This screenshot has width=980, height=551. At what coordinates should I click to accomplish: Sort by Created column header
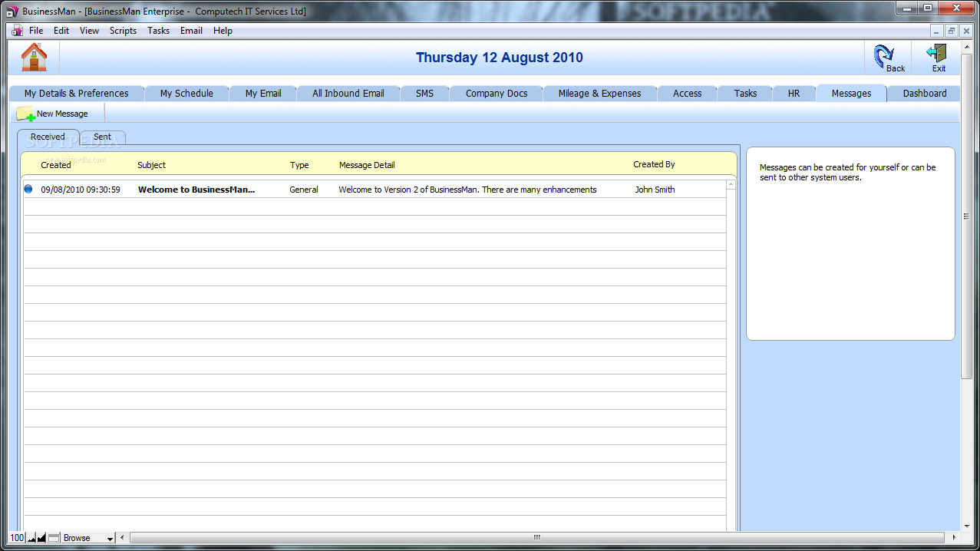click(56, 165)
